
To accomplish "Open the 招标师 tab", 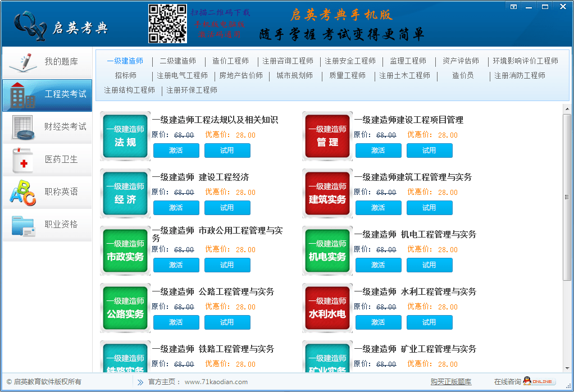I will [x=126, y=75].
